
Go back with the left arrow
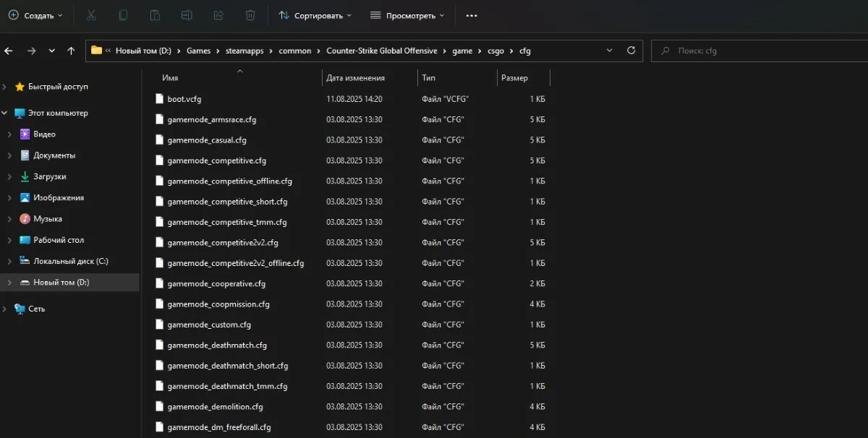[x=9, y=51]
